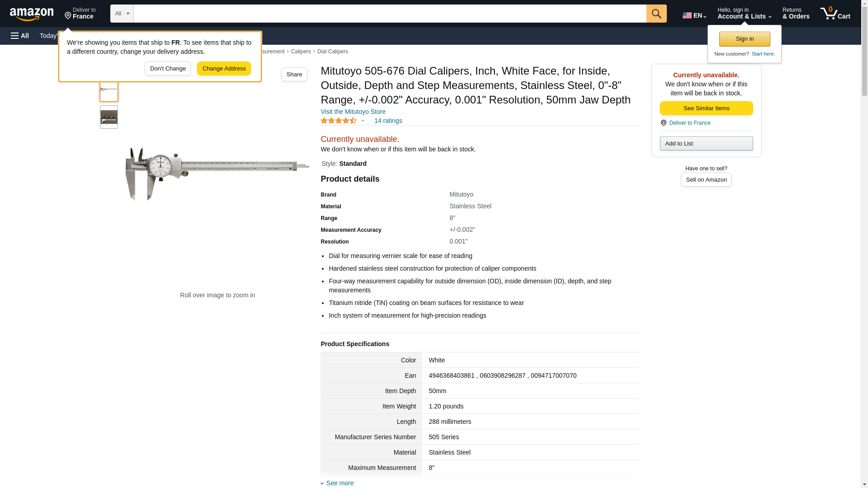Click the See Similar Items button
This screenshot has width=868, height=488.
[x=706, y=108]
